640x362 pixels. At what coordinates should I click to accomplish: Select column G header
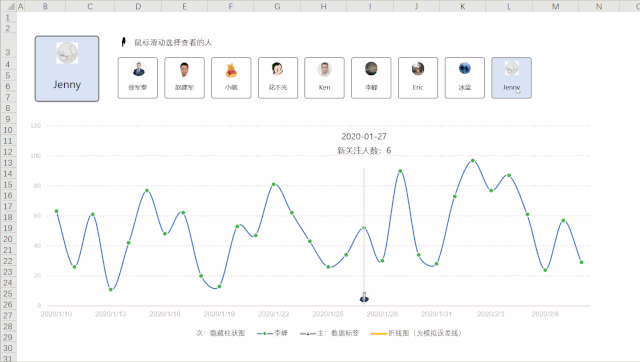[277, 6]
